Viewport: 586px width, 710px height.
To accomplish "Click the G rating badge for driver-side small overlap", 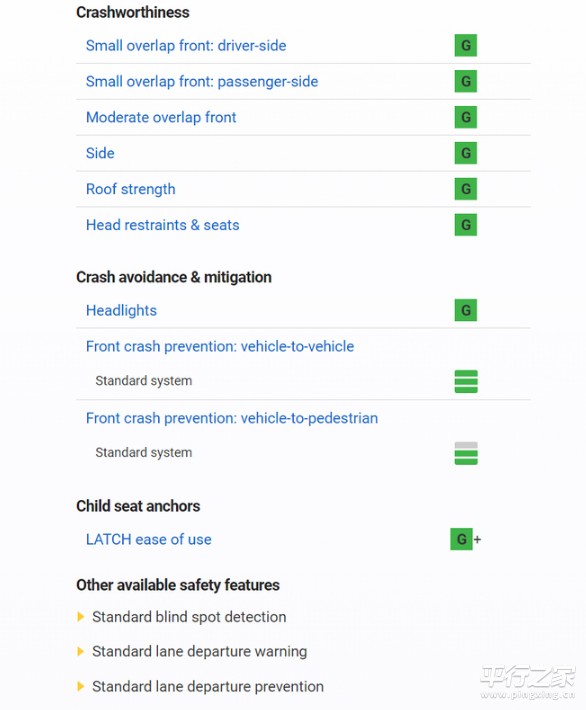I will click(466, 45).
